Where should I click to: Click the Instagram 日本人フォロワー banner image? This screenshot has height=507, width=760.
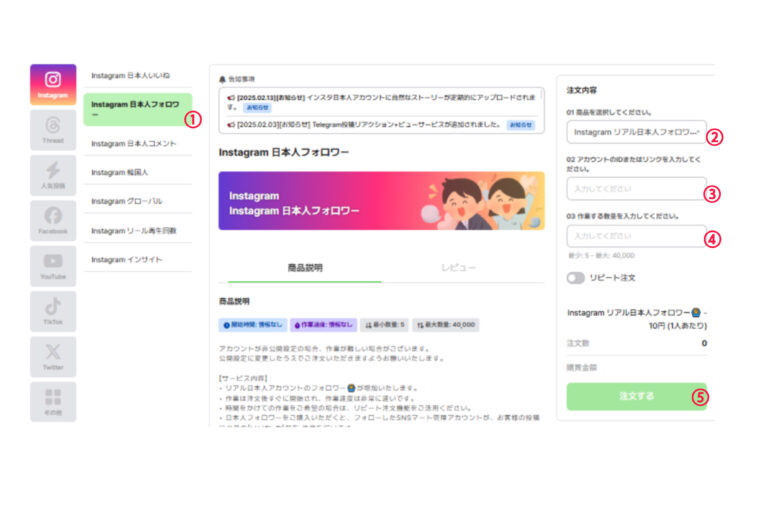pos(381,201)
